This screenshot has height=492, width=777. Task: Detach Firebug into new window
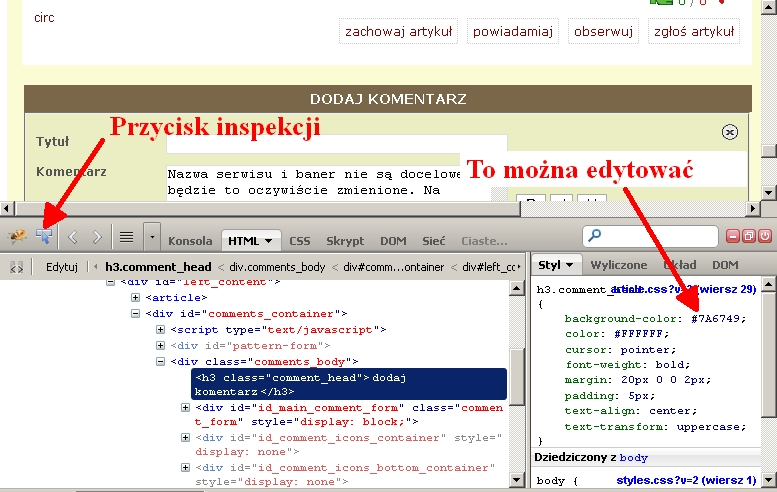point(749,236)
